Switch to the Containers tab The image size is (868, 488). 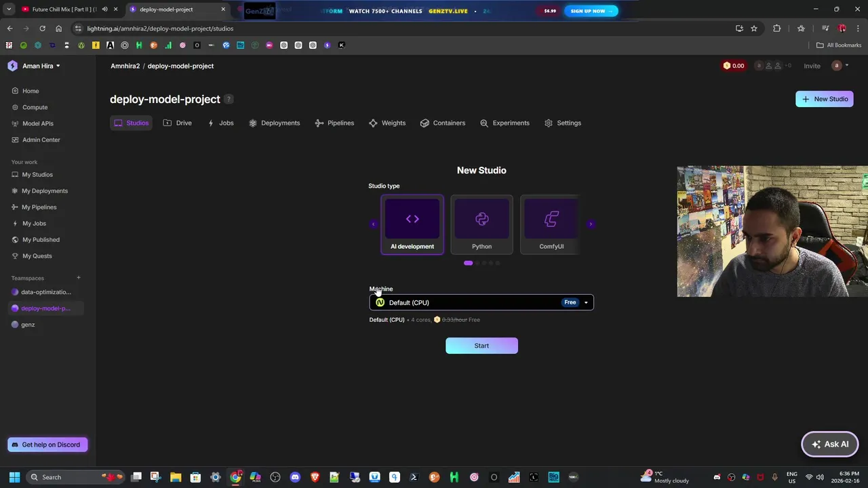coord(443,123)
